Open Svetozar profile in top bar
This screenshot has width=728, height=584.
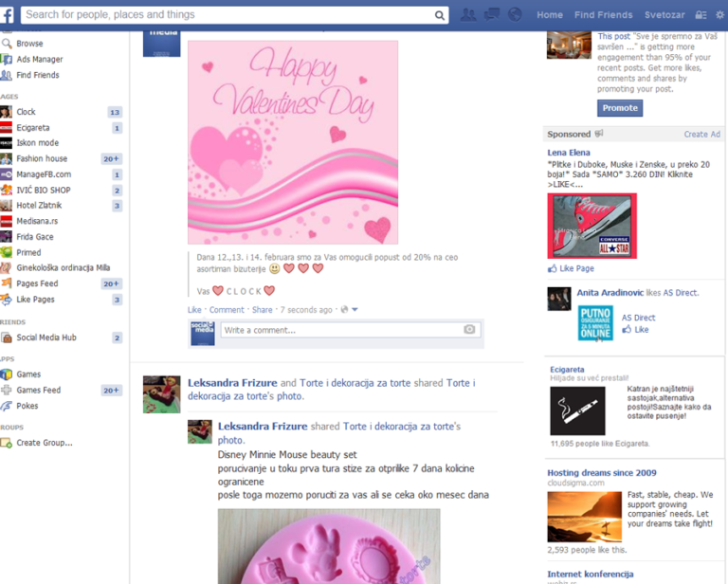coord(664,15)
